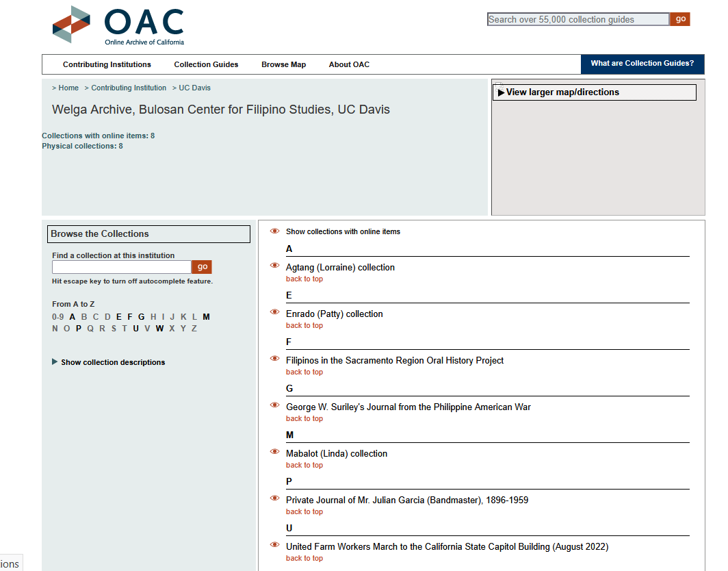The width and height of the screenshot is (728, 571).
Task: Toggle the eye icon beside Agtang (Lorraine) collection
Action: 274,265
